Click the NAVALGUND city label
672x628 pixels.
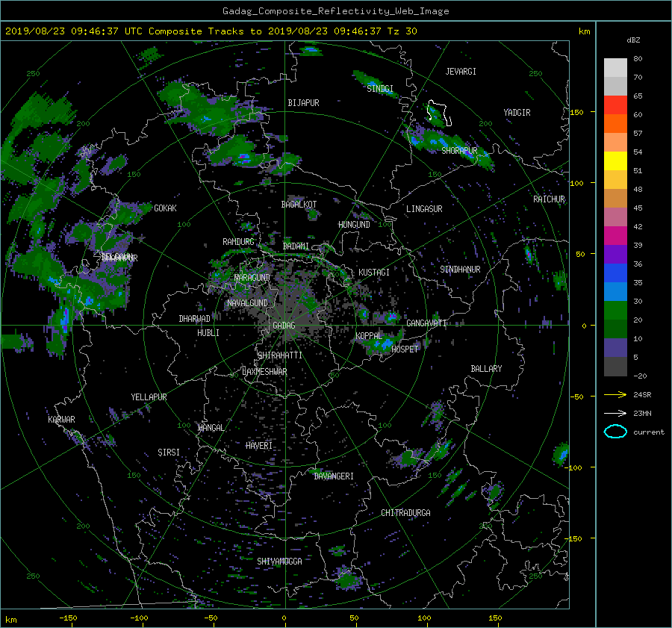247,303
